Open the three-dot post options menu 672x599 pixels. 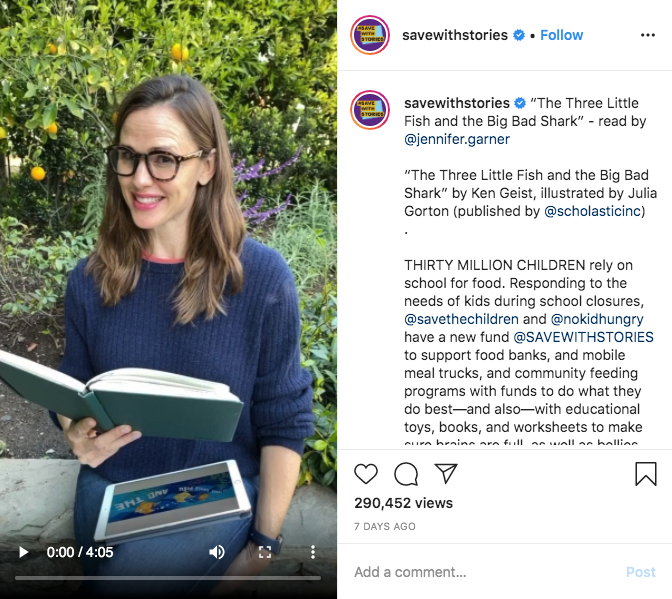(648, 35)
